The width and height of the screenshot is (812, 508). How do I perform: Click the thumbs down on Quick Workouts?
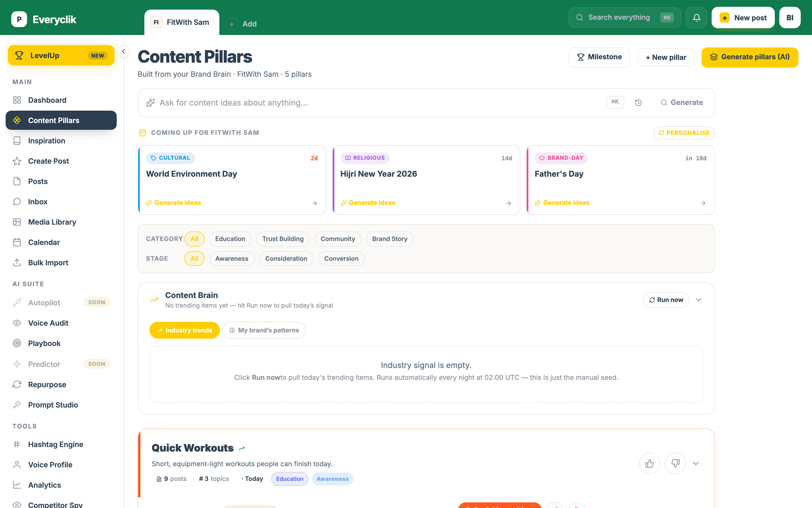click(675, 464)
